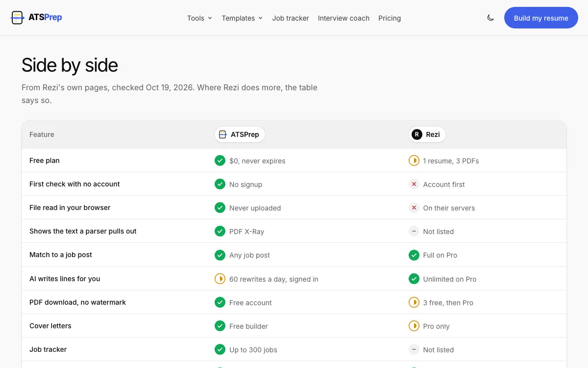The width and height of the screenshot is (588, 368).
Task: Click the dash icon in the parser text row
Action: point(414,231)
